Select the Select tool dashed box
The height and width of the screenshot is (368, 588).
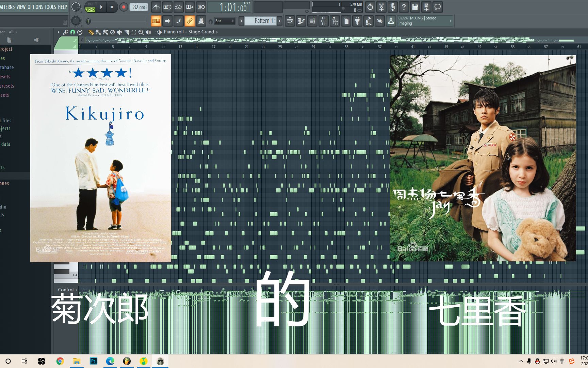point(134,32)
